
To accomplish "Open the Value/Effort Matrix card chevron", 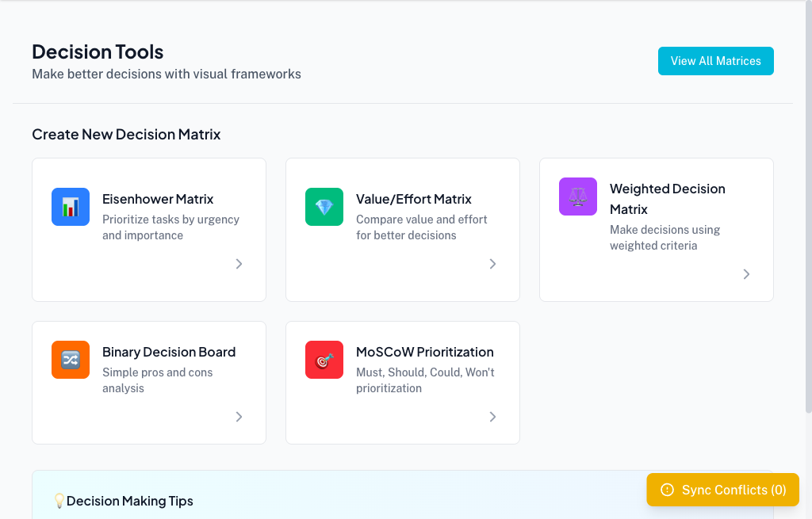I will [492, 264].
